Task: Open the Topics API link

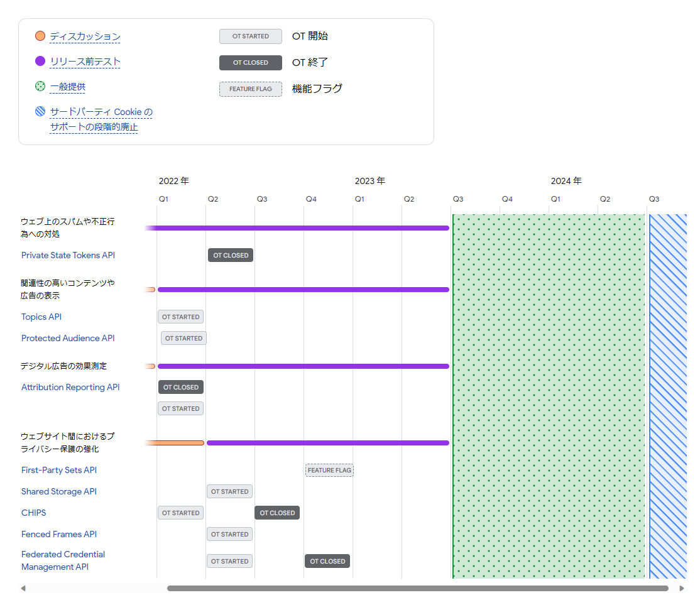Action: 41,317
